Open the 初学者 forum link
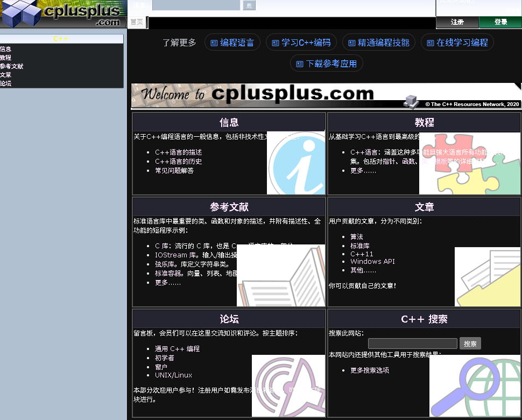Image resolution: width=522 pixels, height=420 pixels. 165,358
